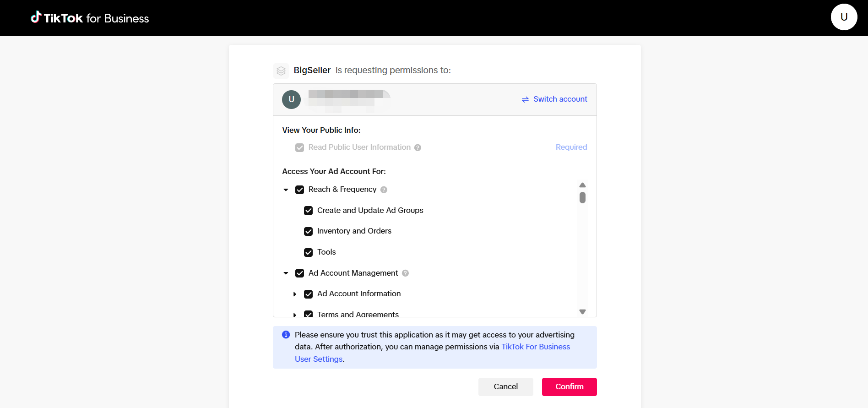Click the permissions list scrollbar down arrow
The height and width of the screenshot is (408, 868).
[x=582, y=311]
